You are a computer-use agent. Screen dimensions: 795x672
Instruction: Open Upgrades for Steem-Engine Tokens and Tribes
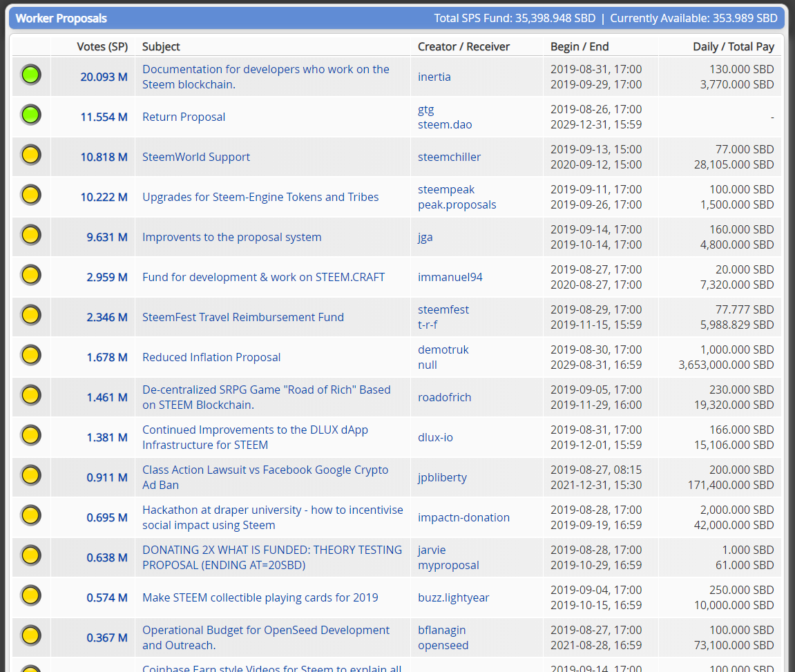pos(260,197)
